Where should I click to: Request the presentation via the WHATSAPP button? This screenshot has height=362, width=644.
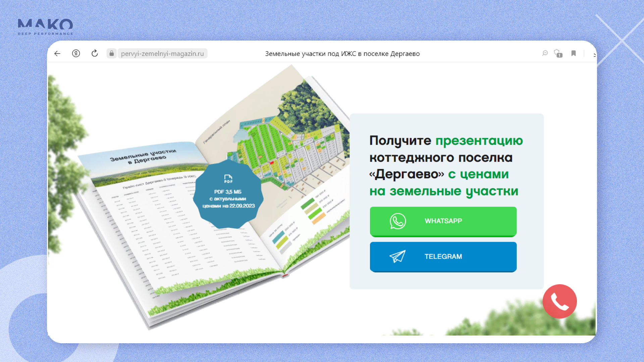point(443,222)
